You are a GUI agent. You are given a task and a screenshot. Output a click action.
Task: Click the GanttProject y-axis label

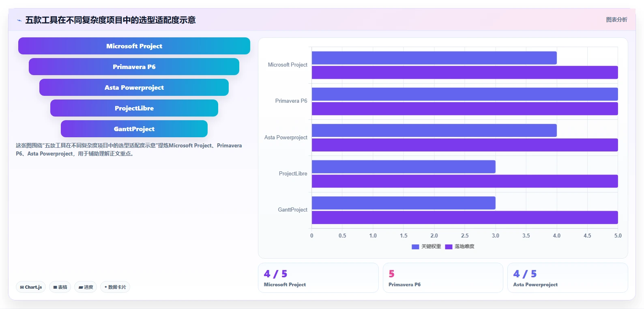tap(292, 210)
